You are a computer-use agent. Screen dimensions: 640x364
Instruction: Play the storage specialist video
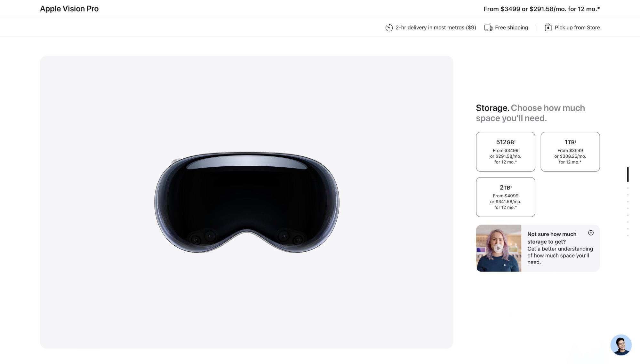pyautogui.click(x=498, y=248)
